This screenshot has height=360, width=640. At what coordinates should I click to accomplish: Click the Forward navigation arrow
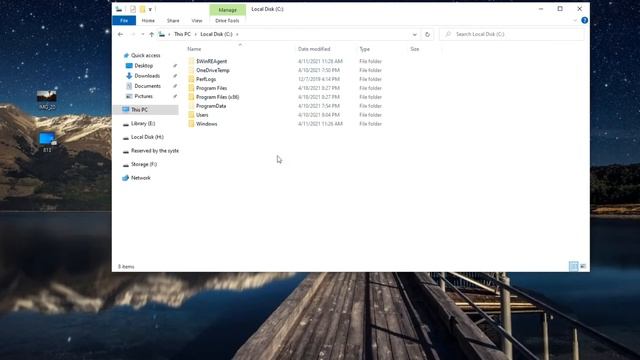coord(133,34)
